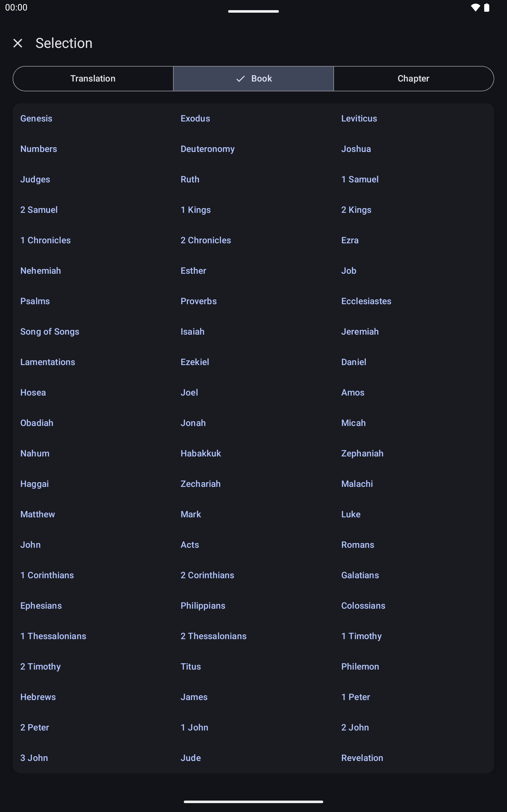Select Psalms from the book list
This screenshot has width=507, height=812.
pyautogui.click(x=35, y=301)
